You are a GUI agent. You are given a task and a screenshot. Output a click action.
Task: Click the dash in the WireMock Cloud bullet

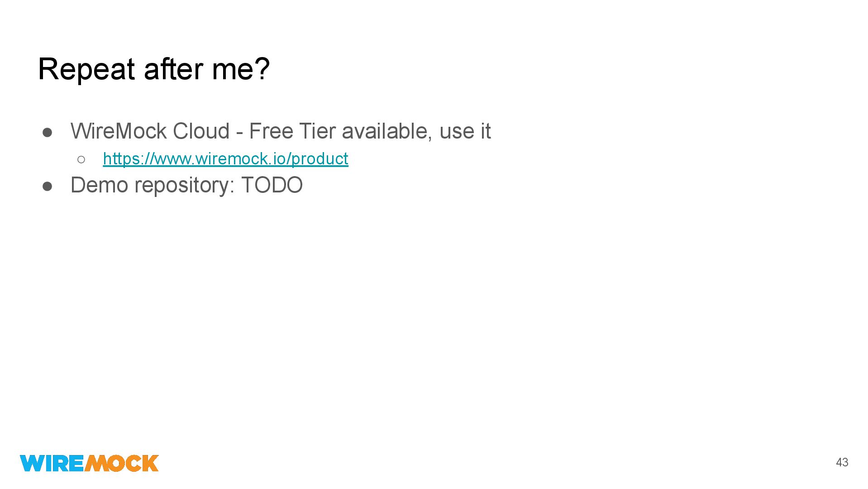pyautogui.click(x=239, y=132)
